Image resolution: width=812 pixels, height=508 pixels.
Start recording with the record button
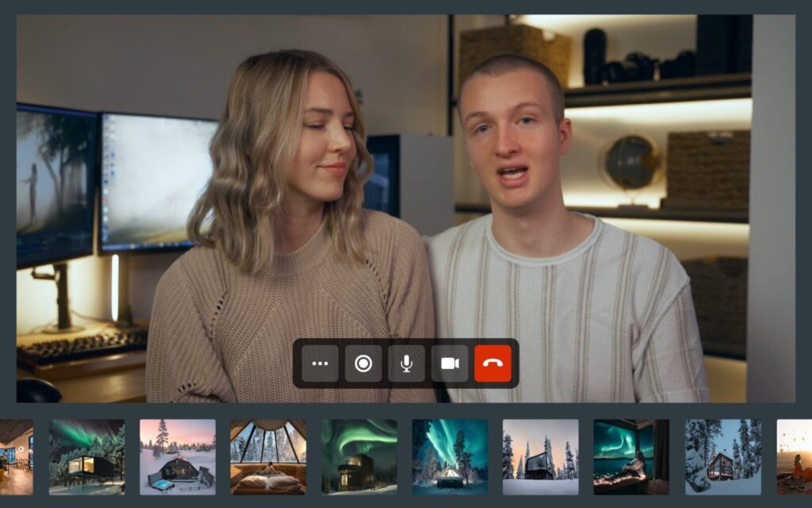tap(363, 364)
